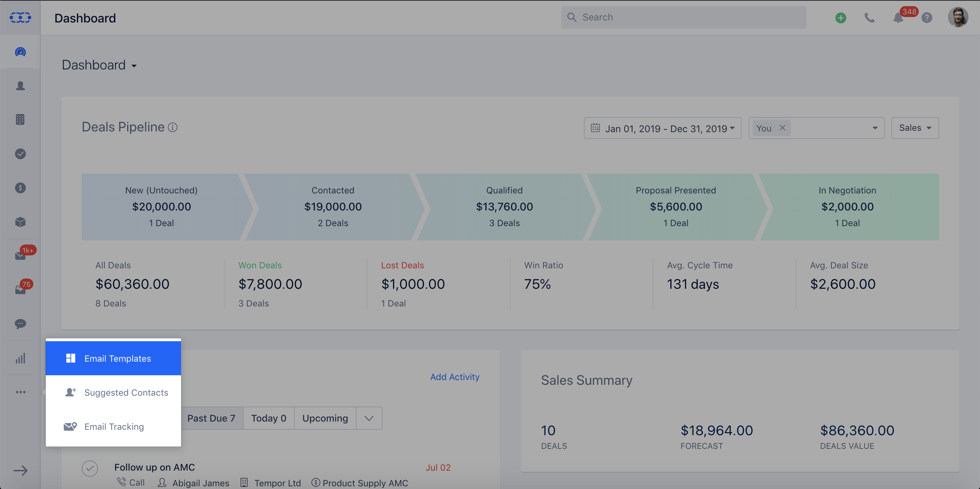Remove the You filter tag
Image resolution: width=980 pixels, height=489 pixels.
click(782, 128)
